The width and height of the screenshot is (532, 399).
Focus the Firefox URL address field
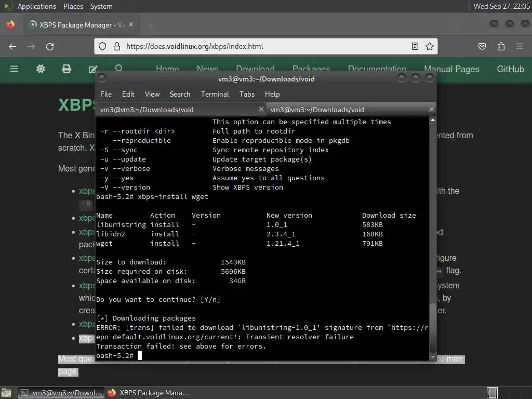[267, 46]
